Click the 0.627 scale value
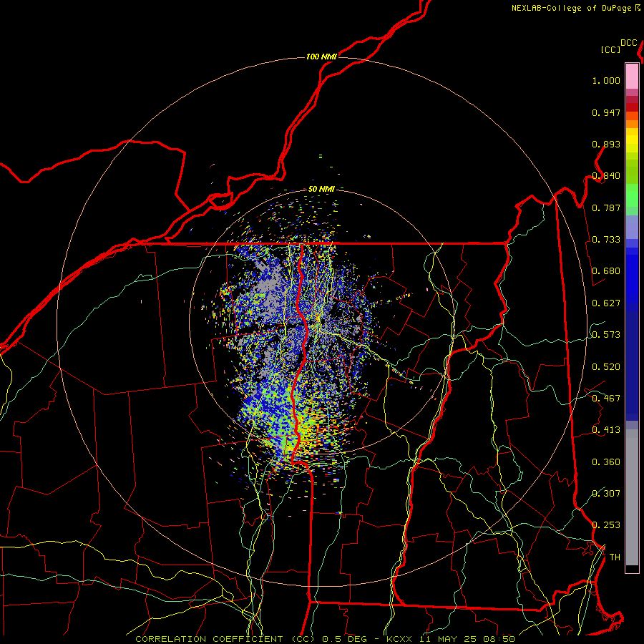This screenshot has width=644, height=644. 606,303
